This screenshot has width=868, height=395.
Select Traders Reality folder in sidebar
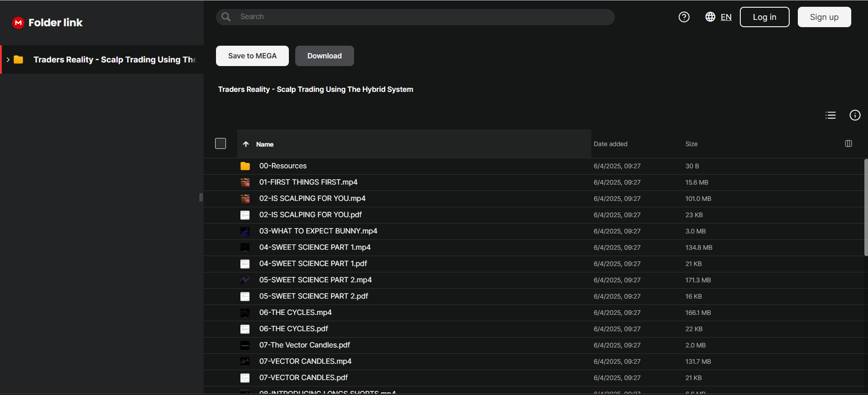click(102, 60)
